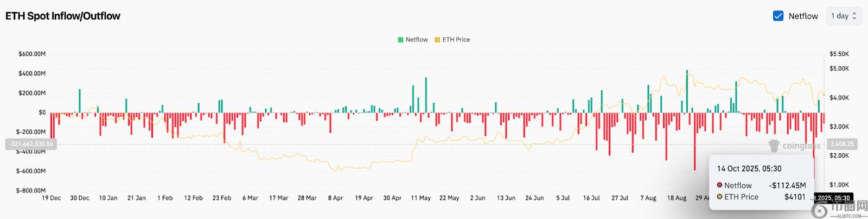Uncheck the Netflow checkbox

(x=778, y=16)
